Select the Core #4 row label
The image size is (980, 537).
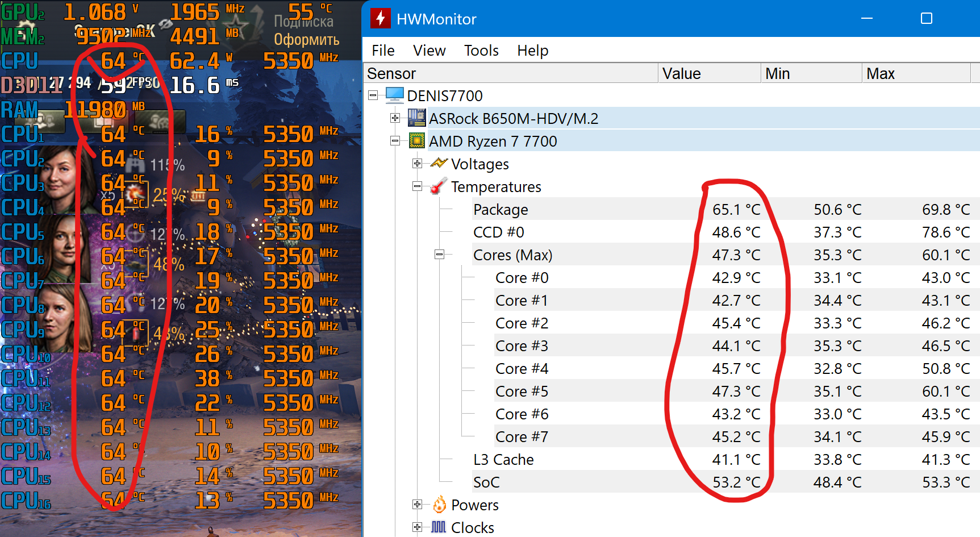point(522,368)
